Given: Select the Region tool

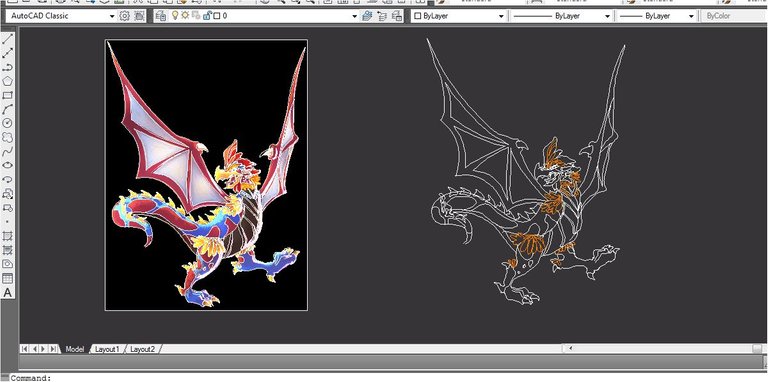Looking at the screenshot, I should (x=7, y=264).
